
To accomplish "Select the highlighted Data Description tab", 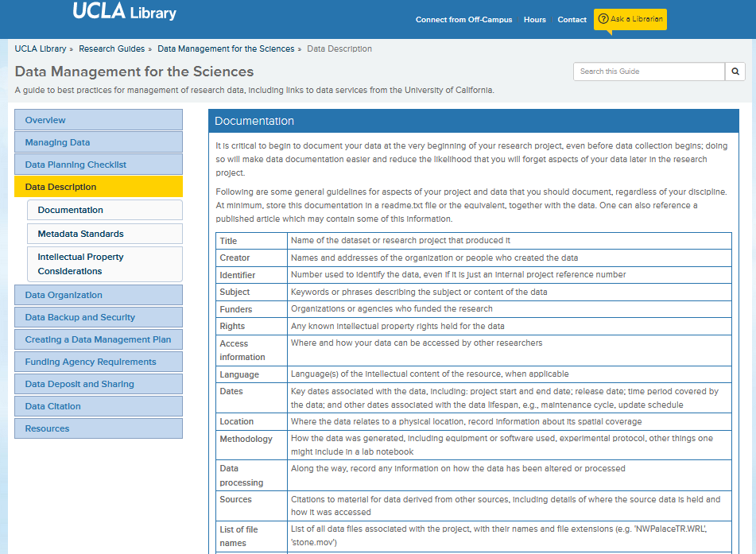I will pyautogui.click(x=99, y=187).
